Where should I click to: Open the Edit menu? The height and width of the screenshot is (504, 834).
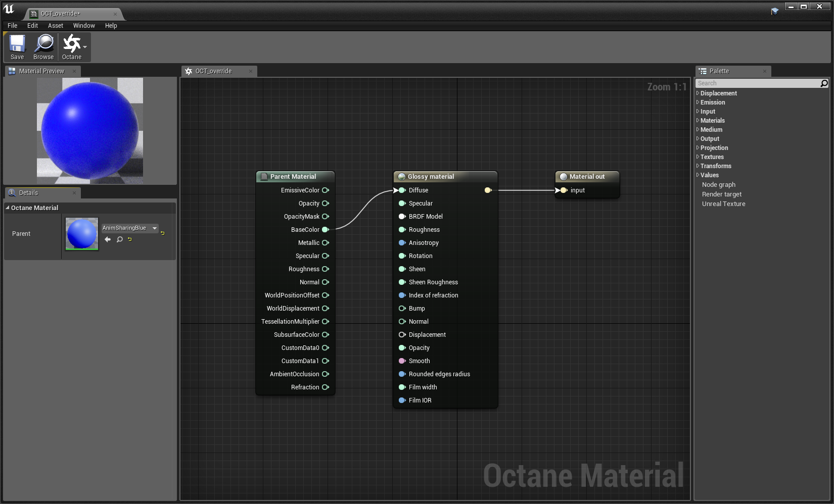[x=32, y=26]
